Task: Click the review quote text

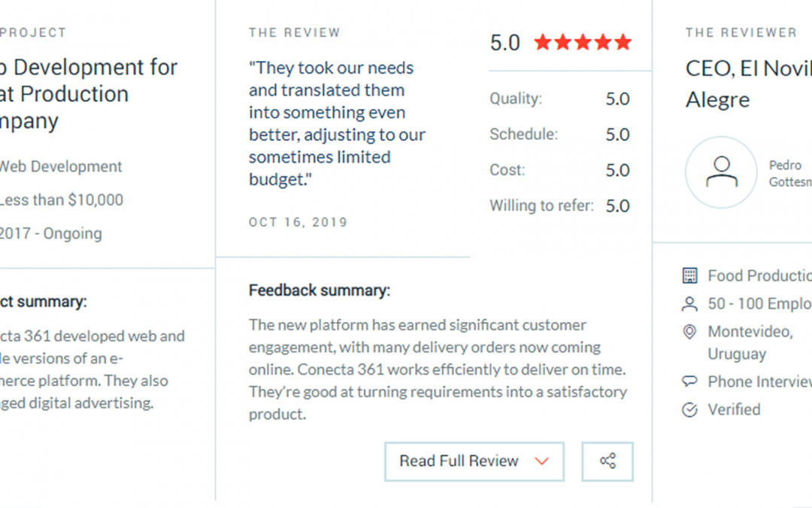Action: pyautogui.click(x=337, y=123)
